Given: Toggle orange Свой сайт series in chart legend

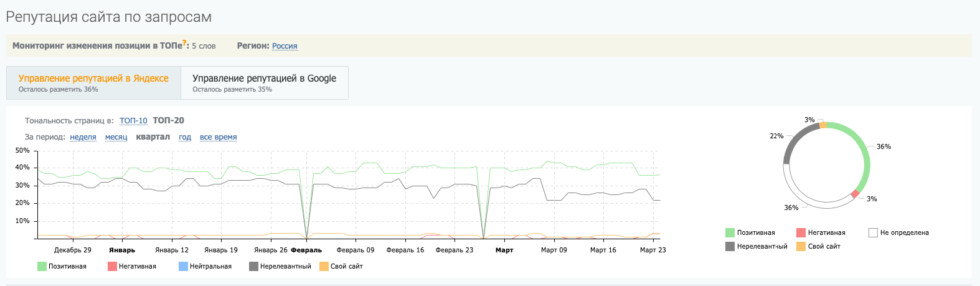Looking at the screenshot, I should (x=324, y=267).
